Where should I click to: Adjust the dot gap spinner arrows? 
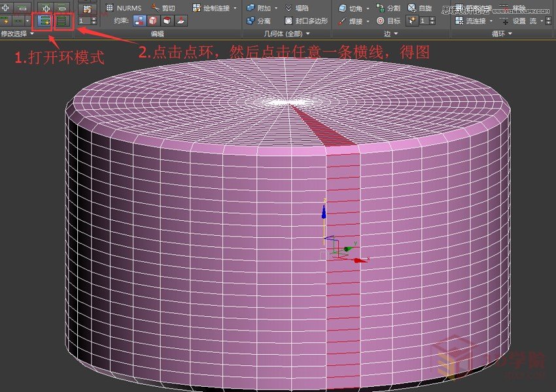[x=94, y=21]
